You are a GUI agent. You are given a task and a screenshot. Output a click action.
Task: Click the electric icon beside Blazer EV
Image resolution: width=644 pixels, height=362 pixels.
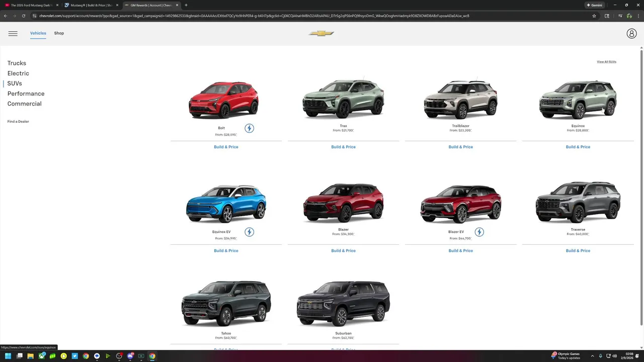click(479, 232)
